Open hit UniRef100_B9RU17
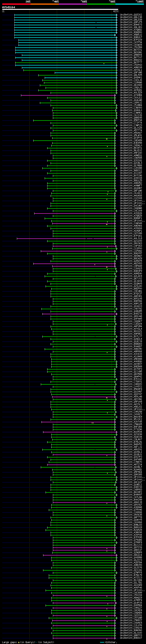 click(131, 37)
